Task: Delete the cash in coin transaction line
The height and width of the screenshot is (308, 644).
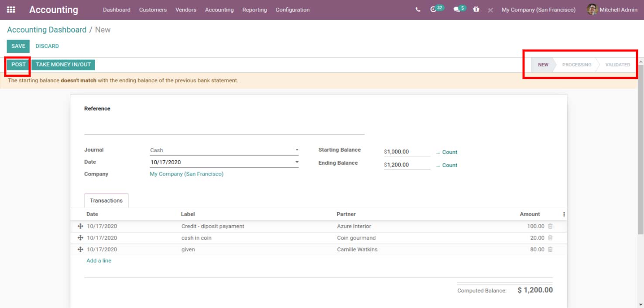Action: [550, 238]
